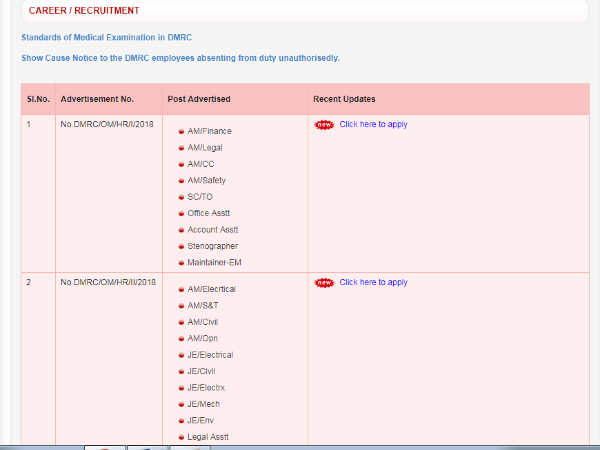
Task: Open Standards of Medical Examination in DMRC link
Action: [x=106, y=38]
